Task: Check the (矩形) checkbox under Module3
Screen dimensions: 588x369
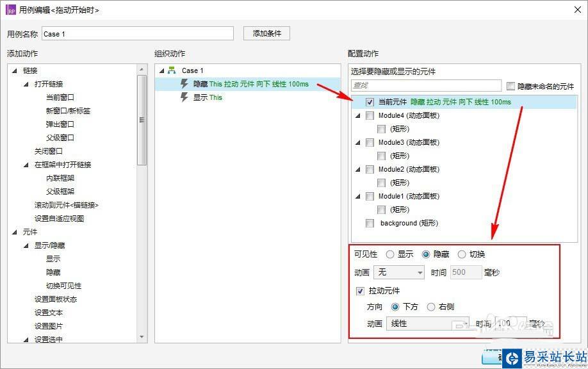Action: coord(381,156)
